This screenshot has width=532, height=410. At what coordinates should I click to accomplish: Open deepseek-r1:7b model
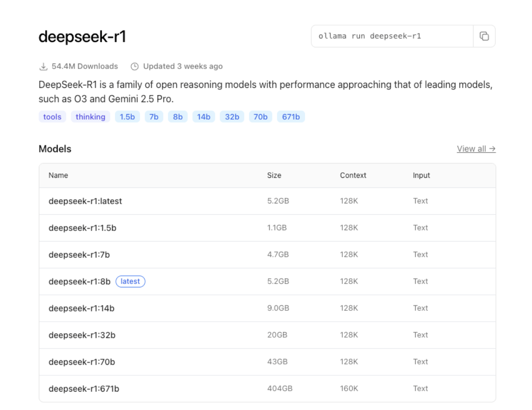tap(79, 255)
